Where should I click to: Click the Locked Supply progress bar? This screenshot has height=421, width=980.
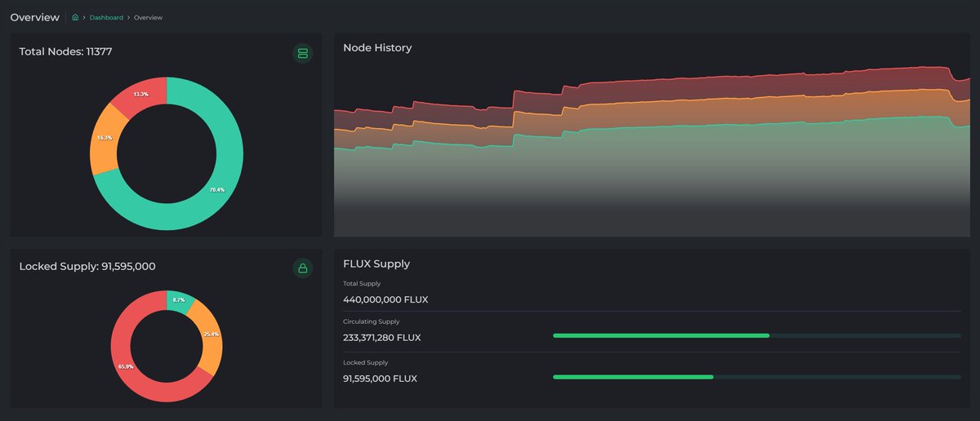pos(756,377)
